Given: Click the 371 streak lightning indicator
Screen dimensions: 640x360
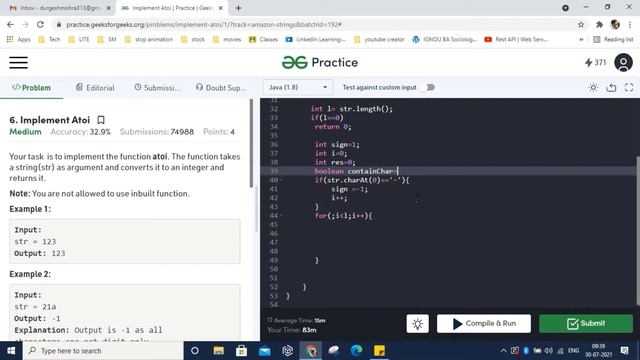Looking at the screenshot, I should point(596,62).
